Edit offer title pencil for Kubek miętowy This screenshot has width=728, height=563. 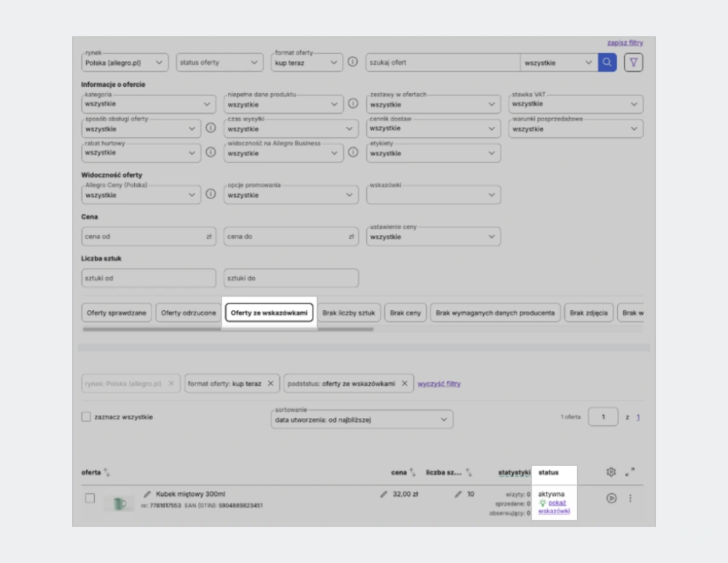147,494
